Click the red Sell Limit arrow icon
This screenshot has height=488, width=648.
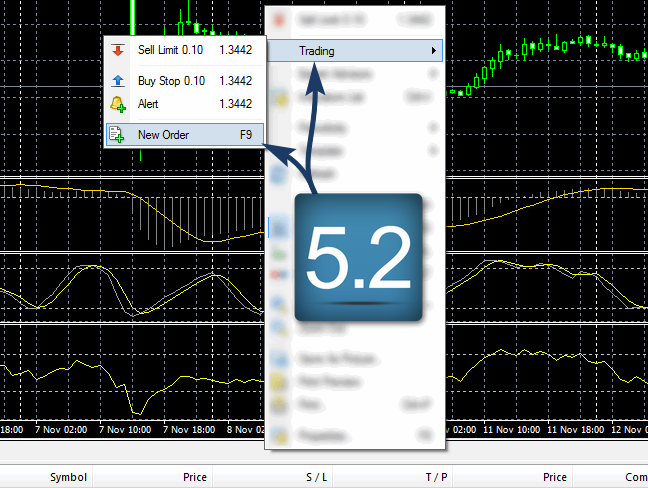118,50
